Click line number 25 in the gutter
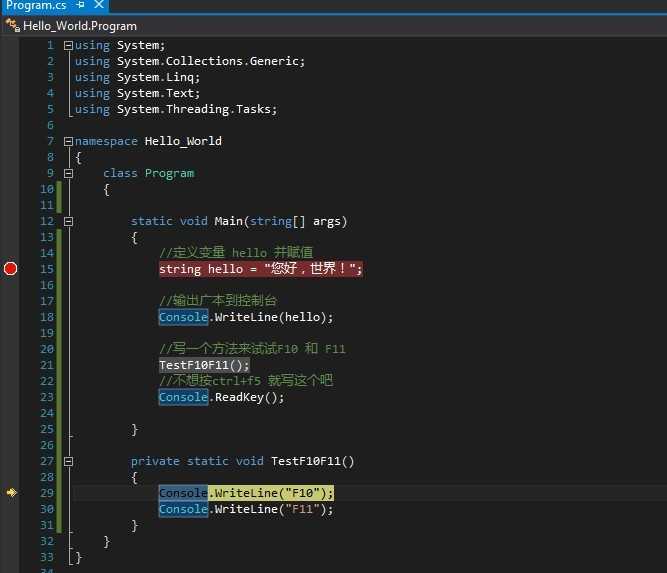The image size is (667, 573). click(x=46, y=429)
